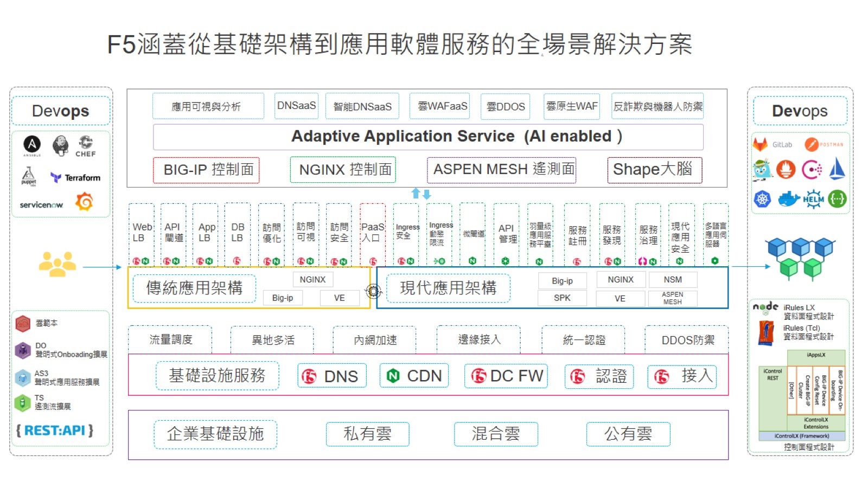Click the NGINX 控制面 box

pyautogui.click(x=343, y=170)
